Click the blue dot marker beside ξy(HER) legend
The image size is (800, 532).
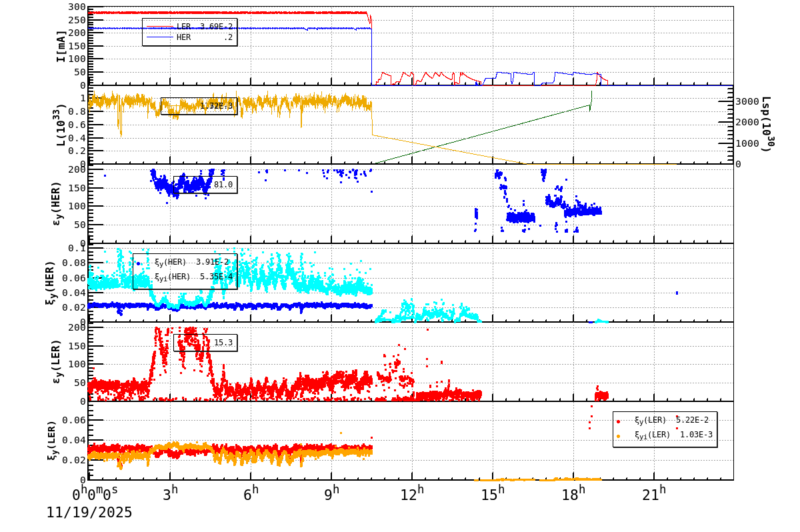pos(139,263)
